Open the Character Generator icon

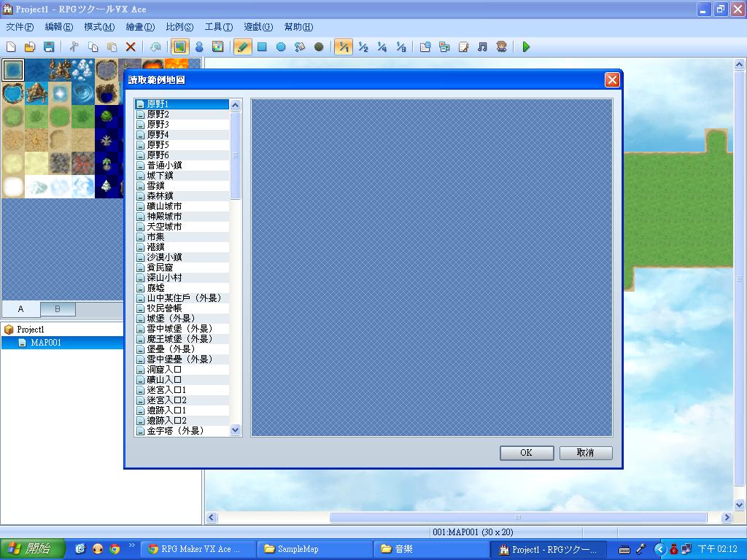pos(501,47)
